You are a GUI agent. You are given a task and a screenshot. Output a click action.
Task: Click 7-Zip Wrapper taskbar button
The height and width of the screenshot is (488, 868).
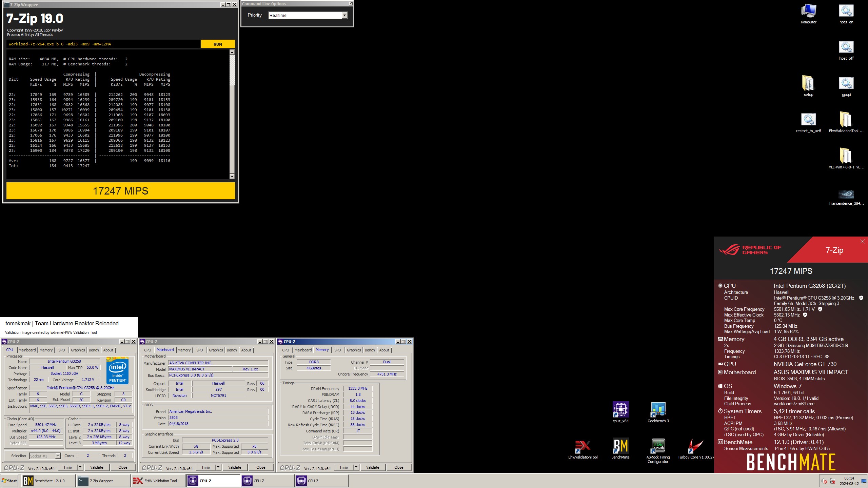coord(103,481)
